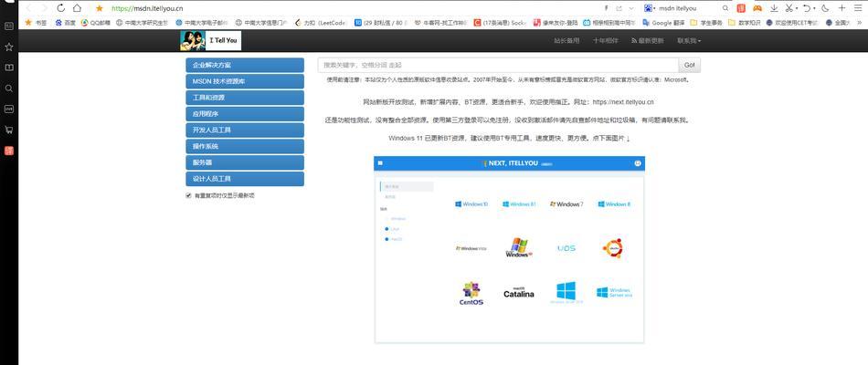Viewport: 868px width, 365px height.
Task: Open shopping cart icon in left sidebar
Action: [9, 130]
